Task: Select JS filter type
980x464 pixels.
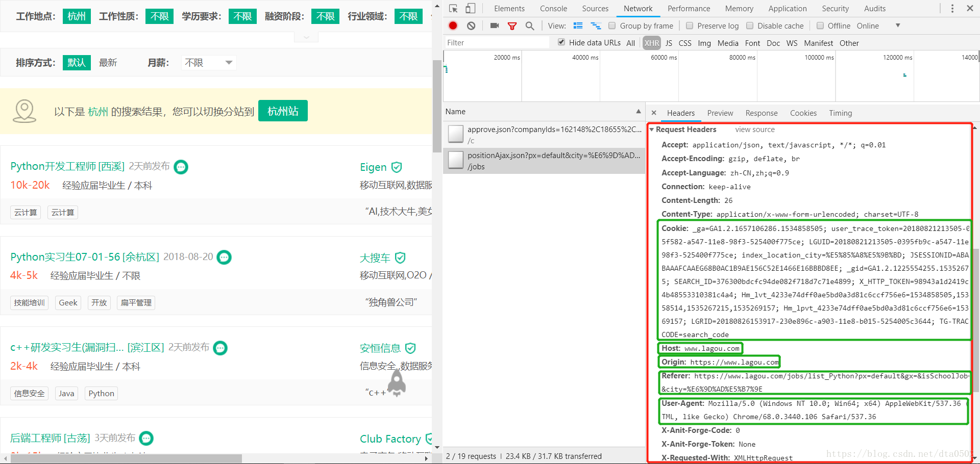Action: click(669, 43)
